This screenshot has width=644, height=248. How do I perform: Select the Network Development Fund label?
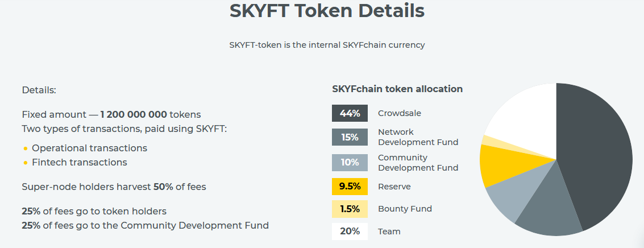click(418, 137)
